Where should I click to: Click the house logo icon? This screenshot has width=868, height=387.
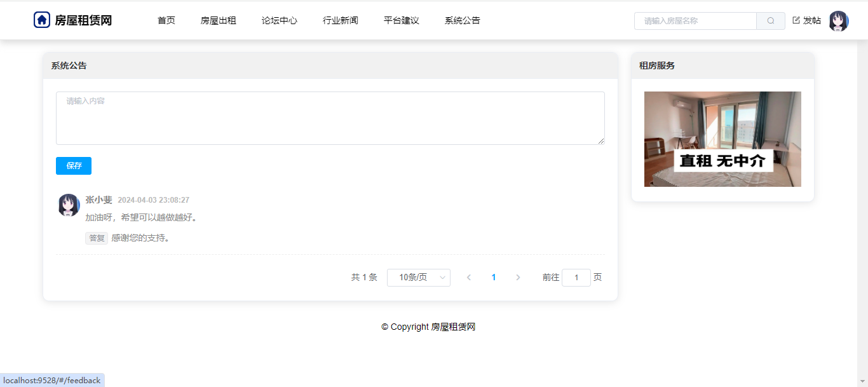tap(42, 20)
